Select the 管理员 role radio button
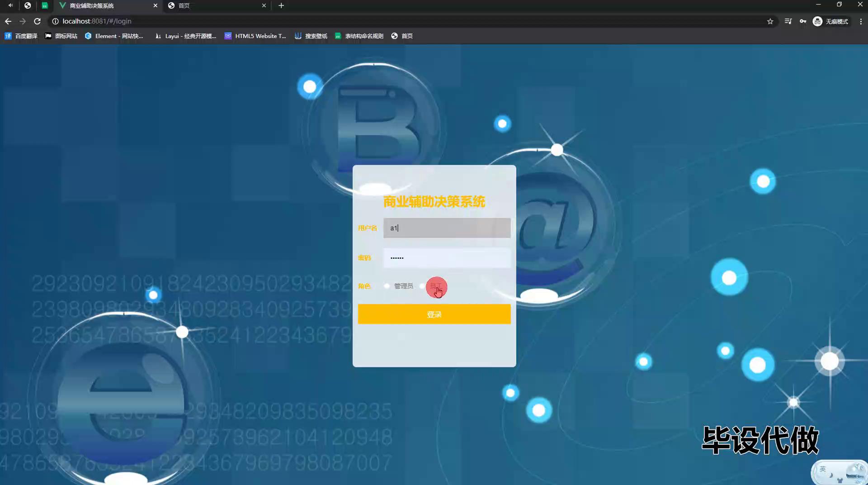This screenshot has height=485, width=868. [387, 286]
